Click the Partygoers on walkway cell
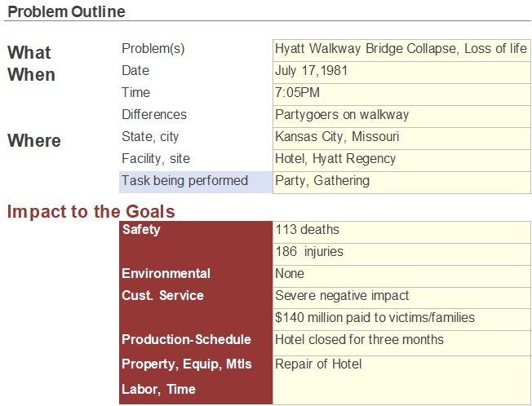Image resolution: width=532 pixels, height=406 pixels. point(401,117)
